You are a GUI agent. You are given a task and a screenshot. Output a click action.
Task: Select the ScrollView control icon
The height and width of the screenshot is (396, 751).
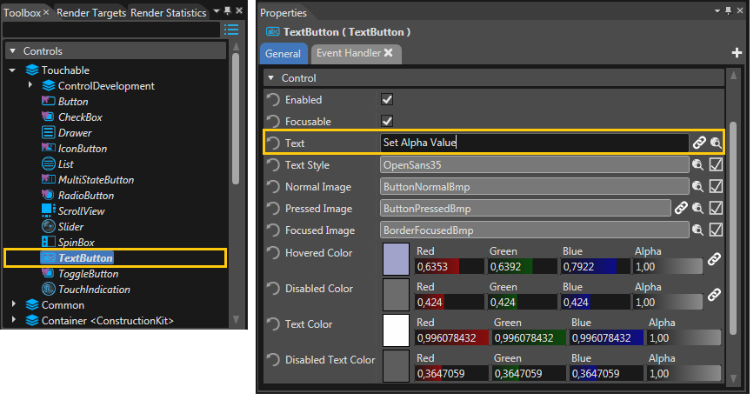pos(48,211)
